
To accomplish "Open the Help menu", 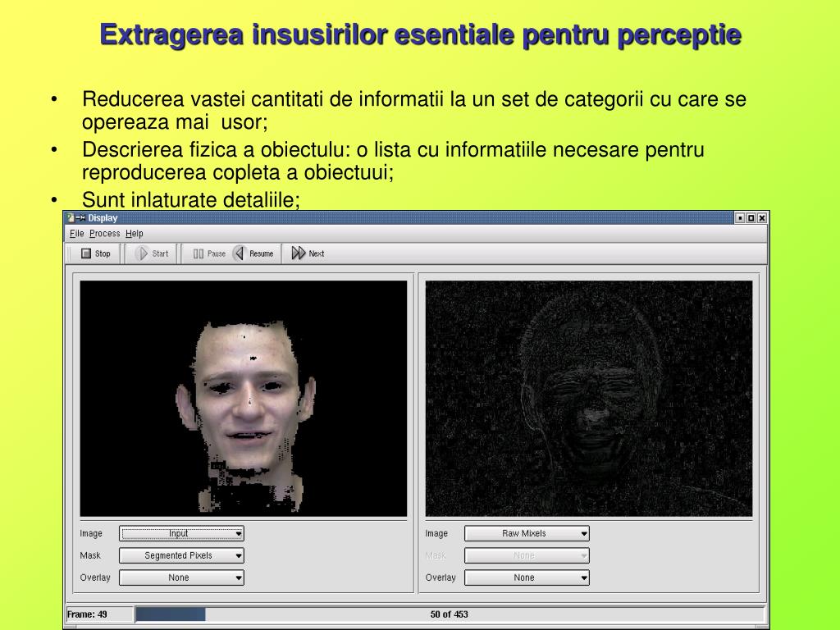I will (134, 234).
